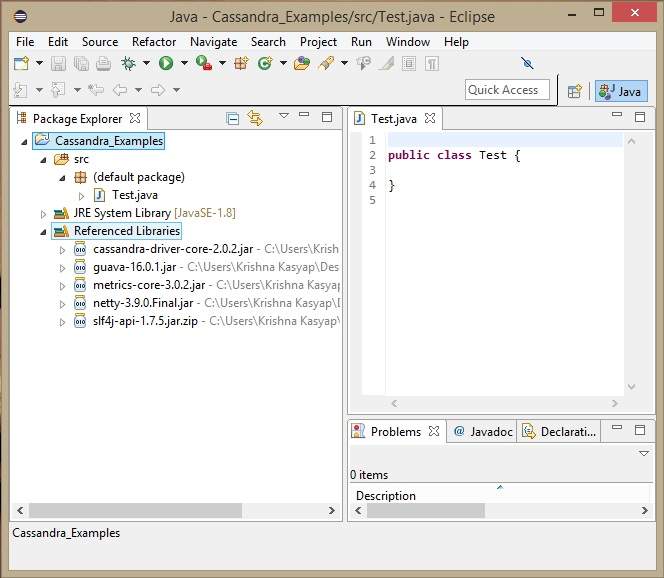The width and height of the screenshot is (664, 578).
Task: Select guava-16.0.1.jar in Referenced Libraries
Action: coord(134,267)
